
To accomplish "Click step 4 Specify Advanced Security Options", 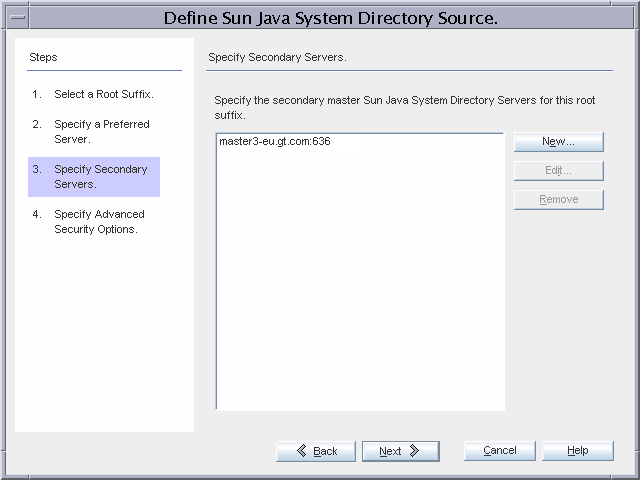I will click(x=89, y=222).
